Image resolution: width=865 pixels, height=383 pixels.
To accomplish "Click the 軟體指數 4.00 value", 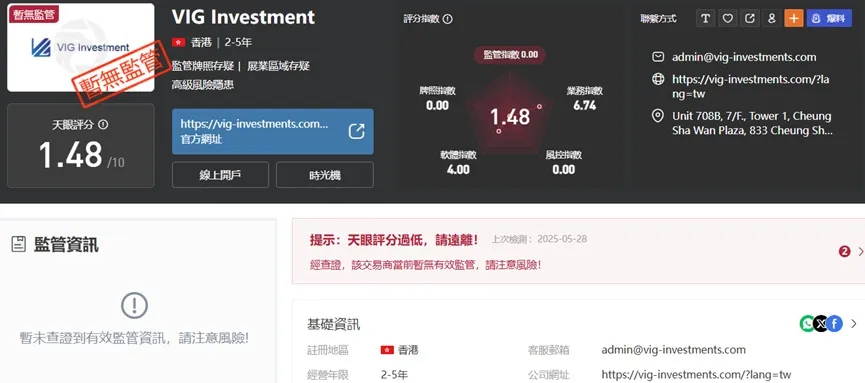I will pos(458,169).
